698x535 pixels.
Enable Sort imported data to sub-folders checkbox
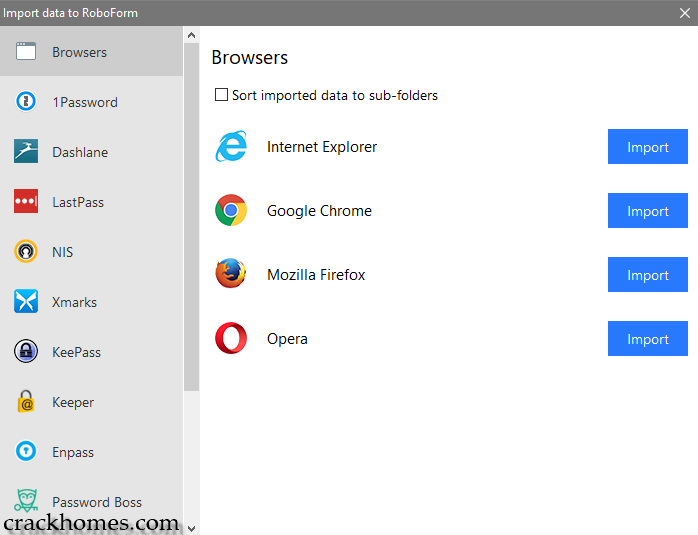point(221,96)
